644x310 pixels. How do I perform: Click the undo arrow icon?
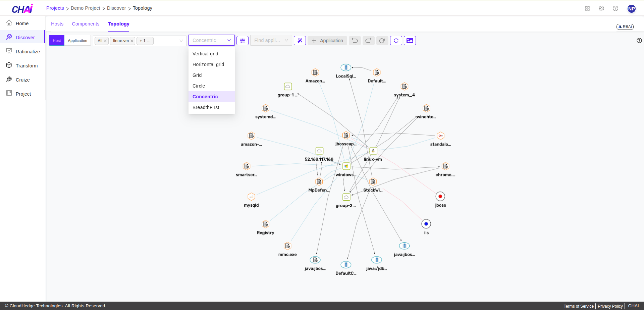(x=355, y=41)
